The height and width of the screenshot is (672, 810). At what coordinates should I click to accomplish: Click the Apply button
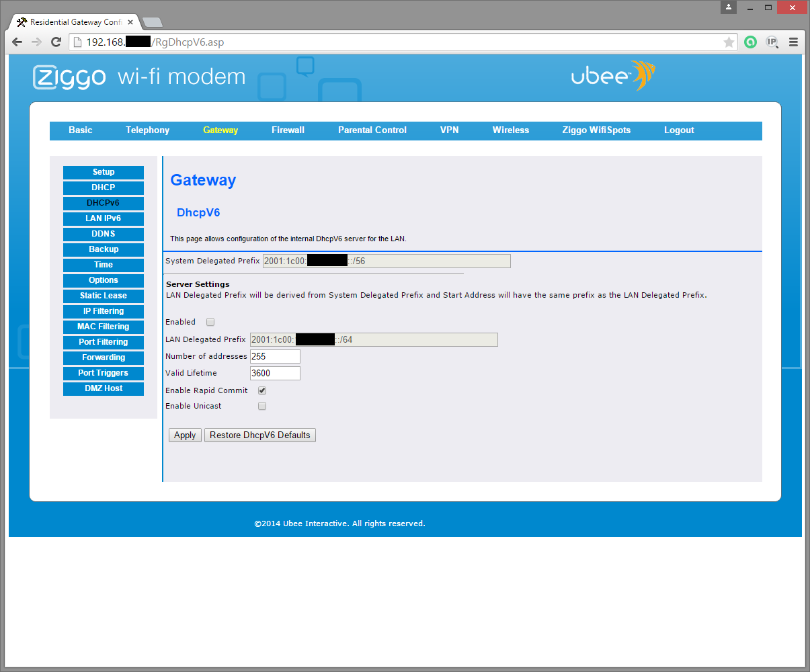pos(185,435)
